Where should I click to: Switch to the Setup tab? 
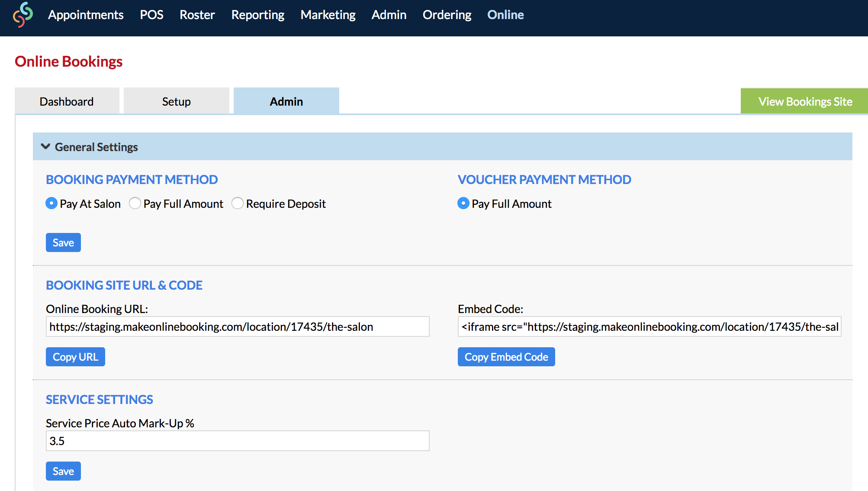(x=177, y=101)
